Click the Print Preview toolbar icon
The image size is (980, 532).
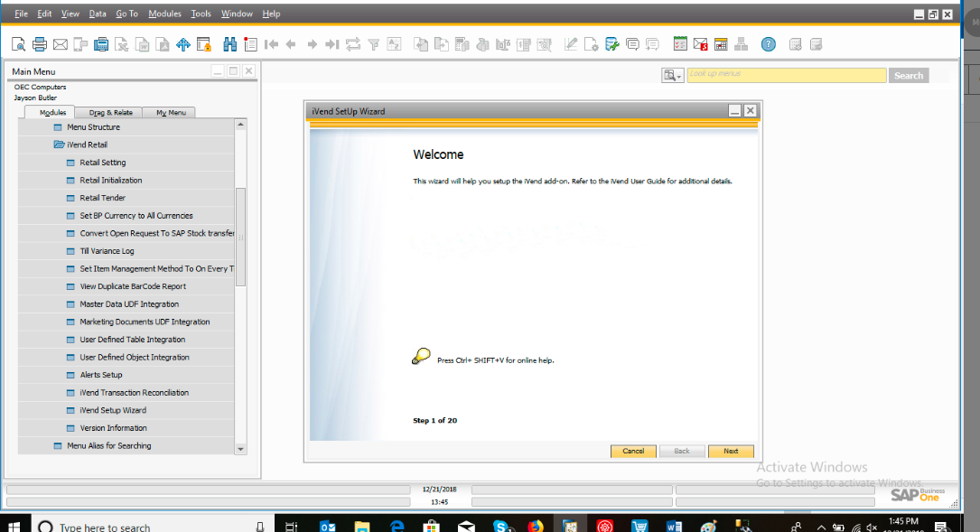pos(19,44)
